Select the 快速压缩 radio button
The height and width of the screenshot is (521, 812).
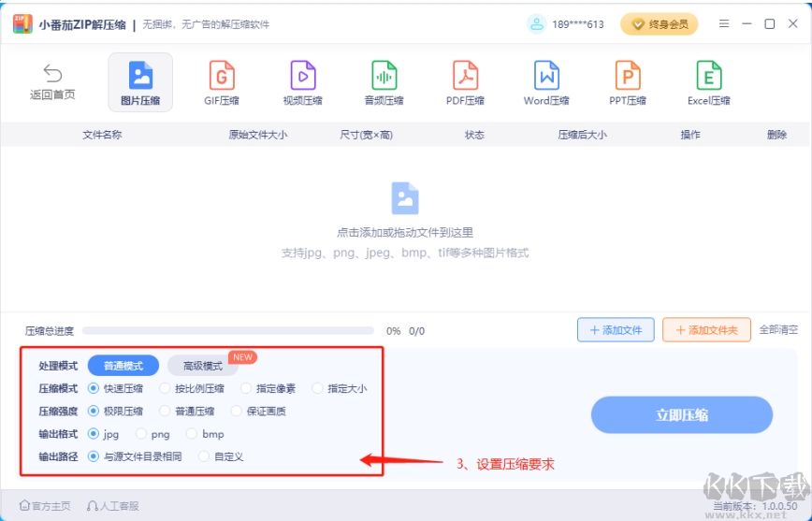click(x=94, y=388)
